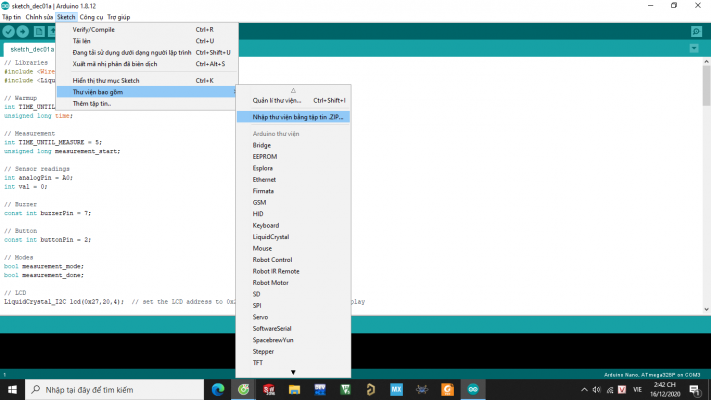
Task: Open the Công cụ menu
Action: coord(91,17)
